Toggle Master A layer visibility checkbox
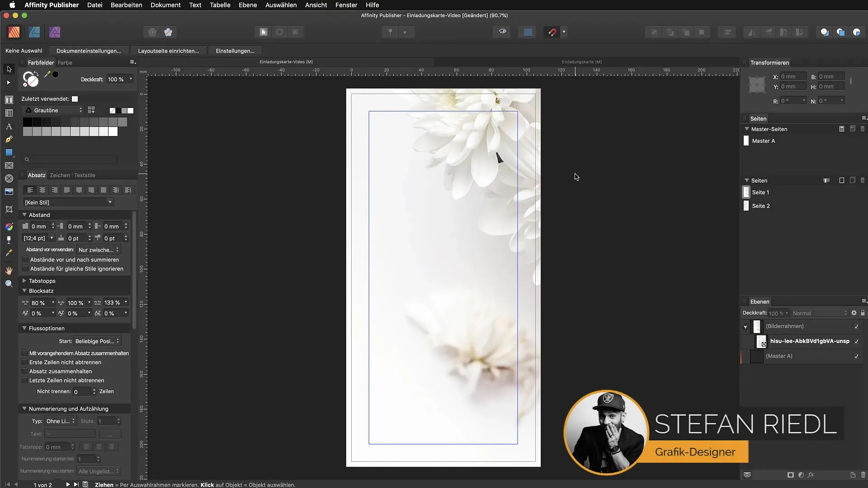 pos(856,356)
